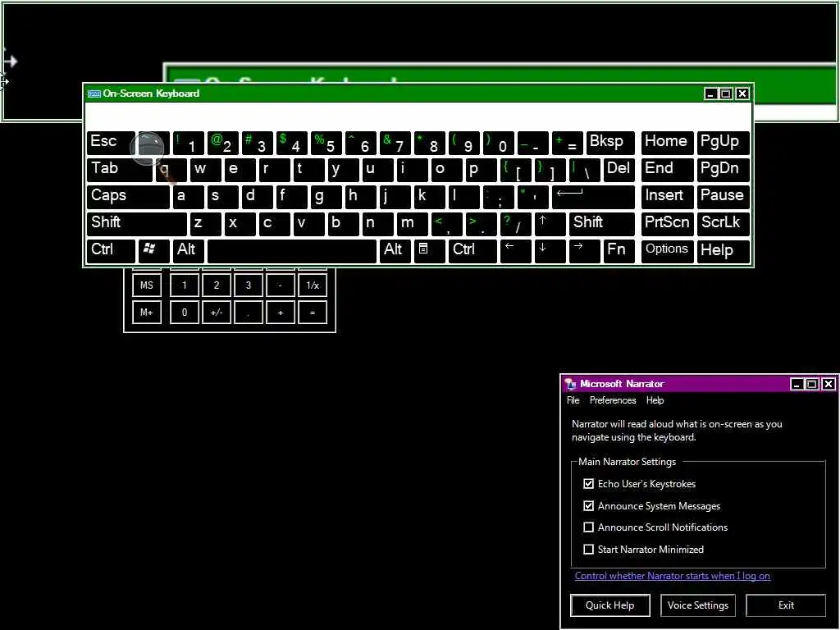Click the Return arrow key on the keyboard

(592, 196)
